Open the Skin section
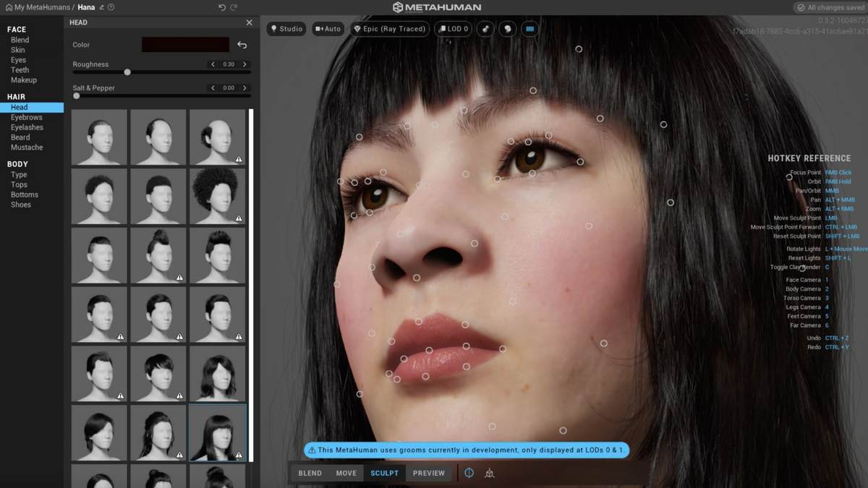Viewport: 868px width, 488px height. tap(18, 50)
